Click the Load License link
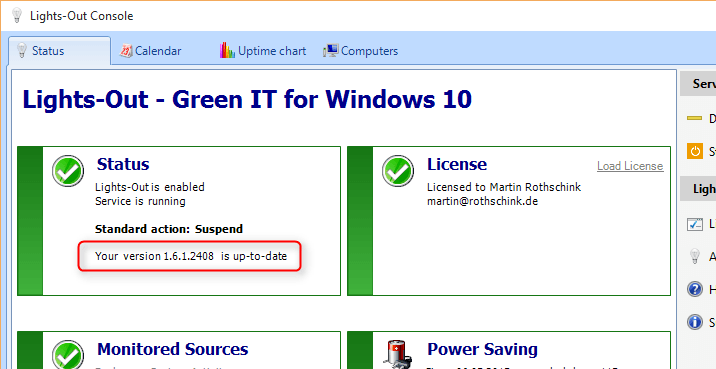The image size is (716, 369). coord(630,166)
